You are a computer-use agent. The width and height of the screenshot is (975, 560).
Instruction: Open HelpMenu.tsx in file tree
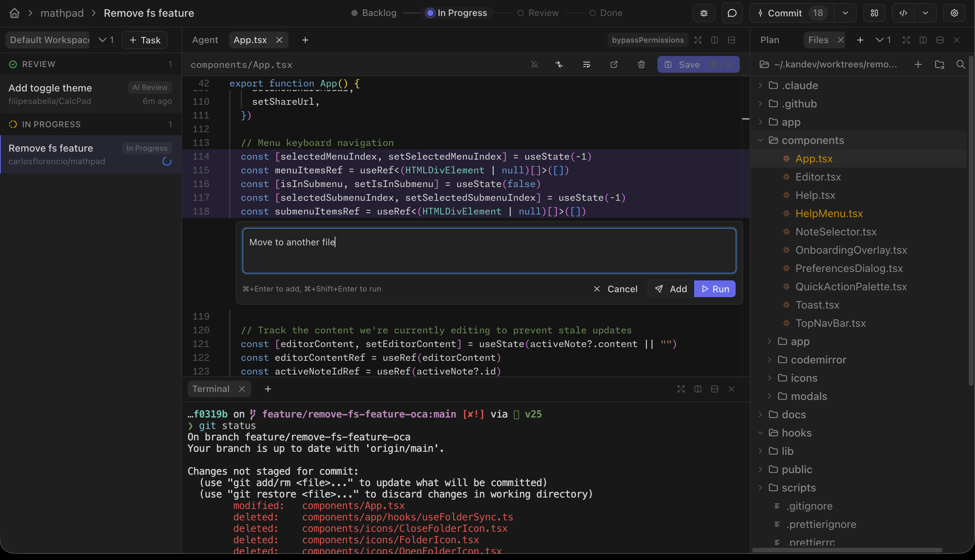click(829, 213)
